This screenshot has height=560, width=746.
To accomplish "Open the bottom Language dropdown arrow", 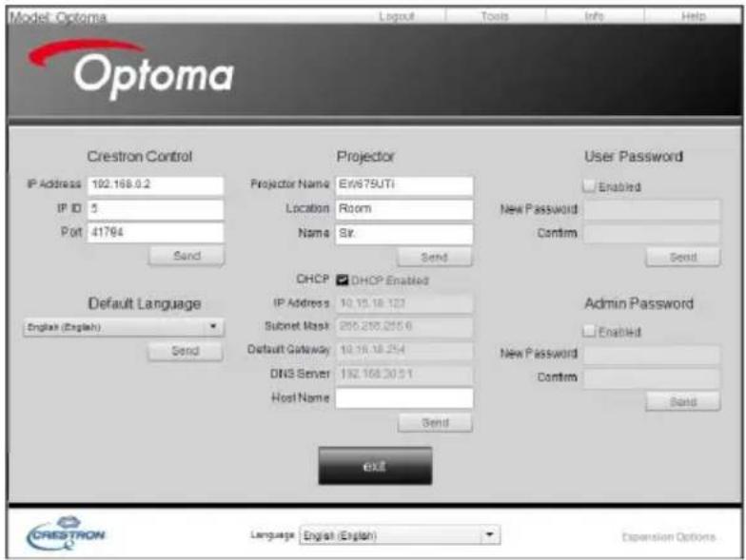I will point(489,534).
